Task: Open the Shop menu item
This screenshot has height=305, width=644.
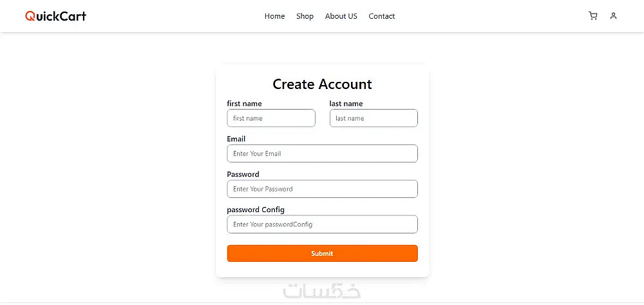Action: (305, 16)
